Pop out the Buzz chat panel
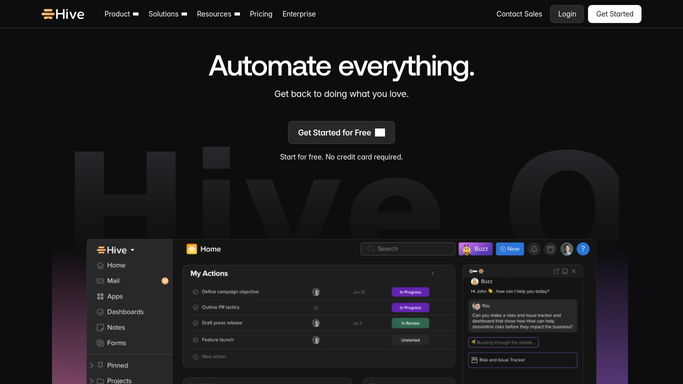 click(x=556, y=271)
